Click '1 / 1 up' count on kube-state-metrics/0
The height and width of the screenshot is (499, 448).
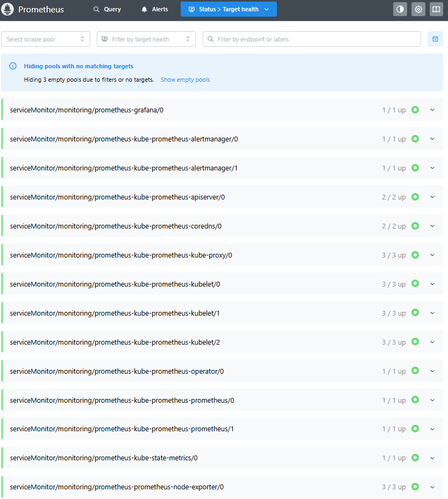394,458
